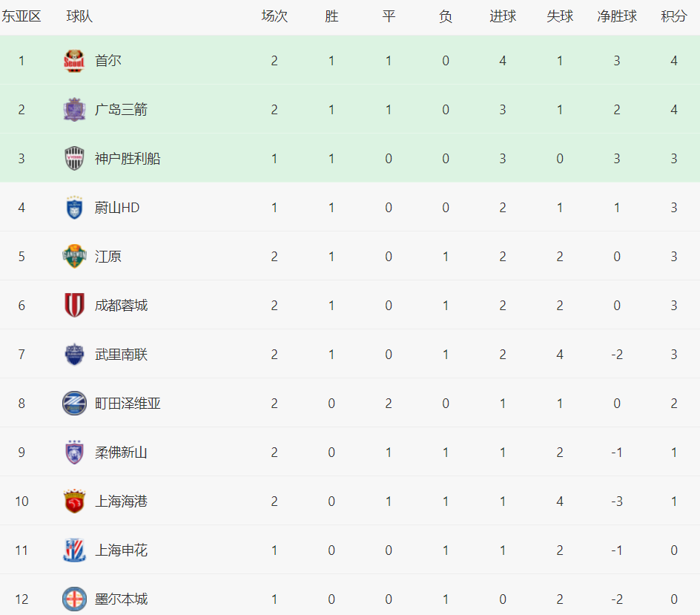The width and height of the screenshot is (700, 615).
Task: Click the Chengdu Rongcheng red crest
Action: coord(74,306)
